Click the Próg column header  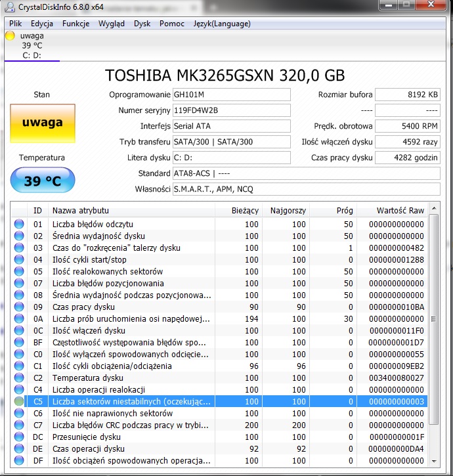pyautogui.click(x=333, y=210)
